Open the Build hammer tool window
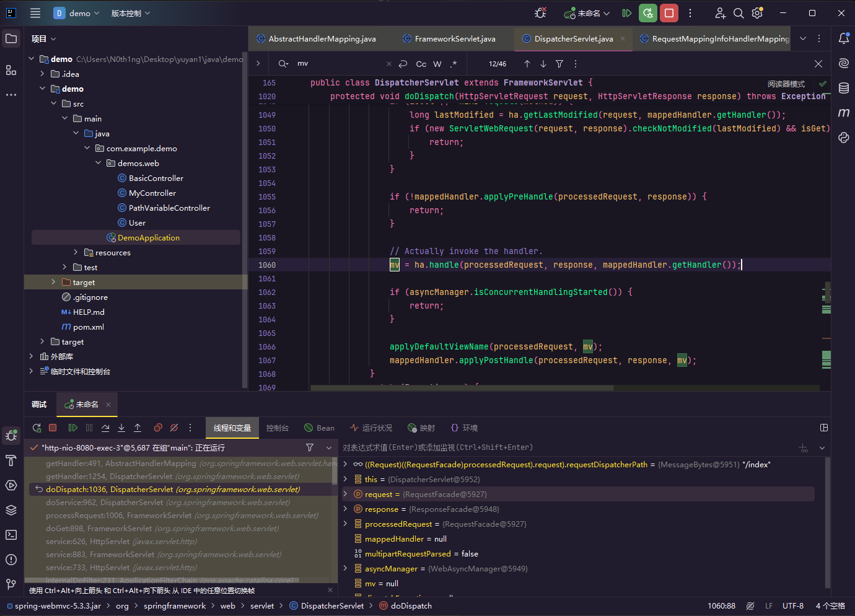The image size is (855, 616). [11, 460]
